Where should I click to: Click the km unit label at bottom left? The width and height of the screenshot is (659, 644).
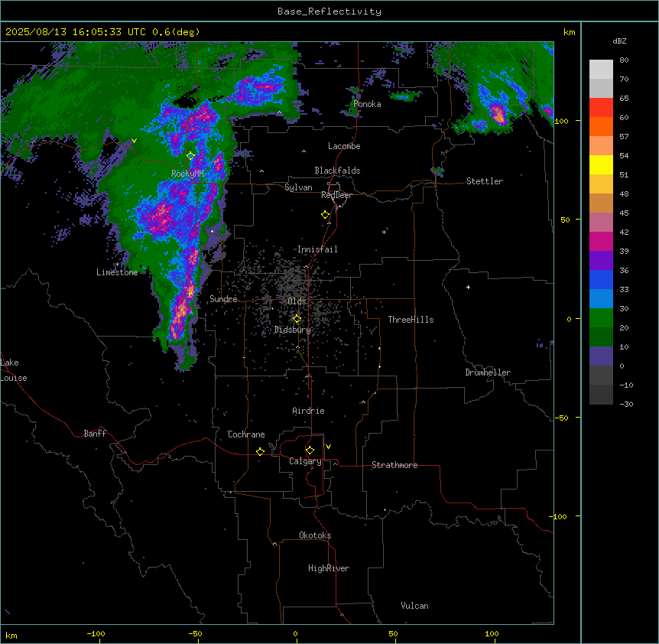pos(11,636)
